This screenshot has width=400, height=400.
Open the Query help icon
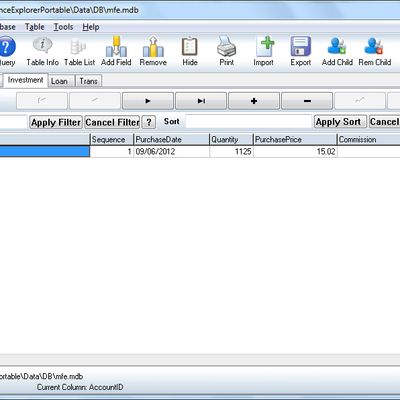coord(7,47)
